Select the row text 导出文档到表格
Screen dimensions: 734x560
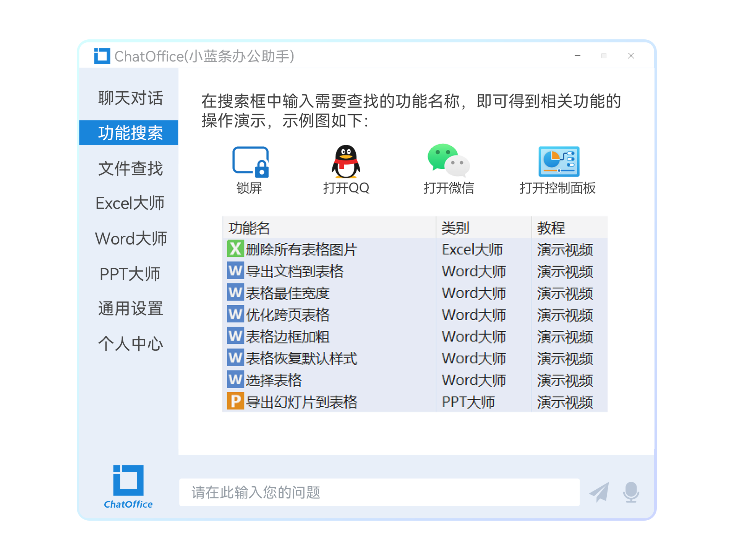point(295,272)
